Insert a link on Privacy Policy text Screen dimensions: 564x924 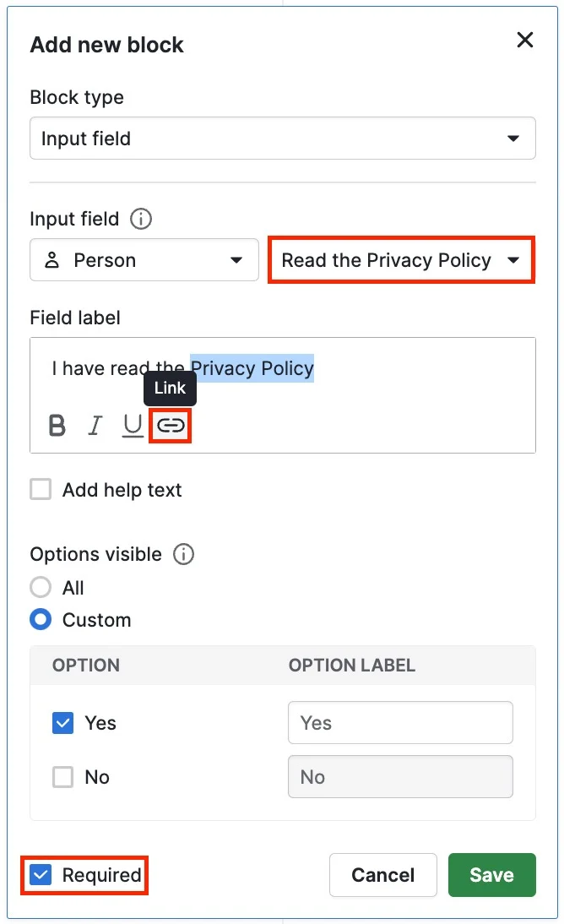[171, 425]
